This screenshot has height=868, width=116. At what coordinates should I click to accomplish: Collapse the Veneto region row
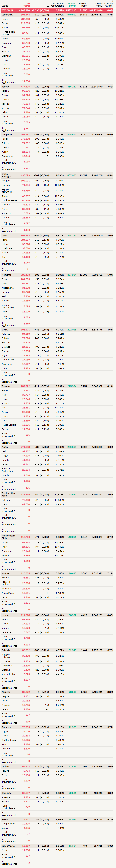coord(5,87)
